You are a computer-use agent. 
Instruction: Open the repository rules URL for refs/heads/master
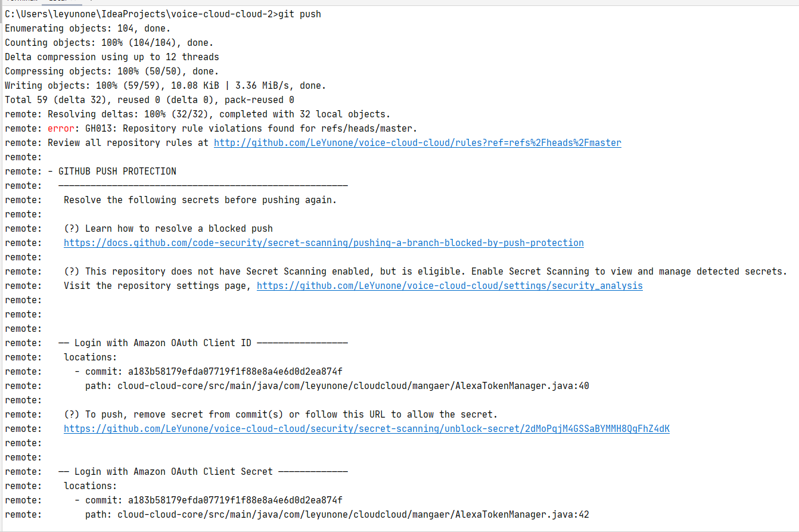(418, 143)
